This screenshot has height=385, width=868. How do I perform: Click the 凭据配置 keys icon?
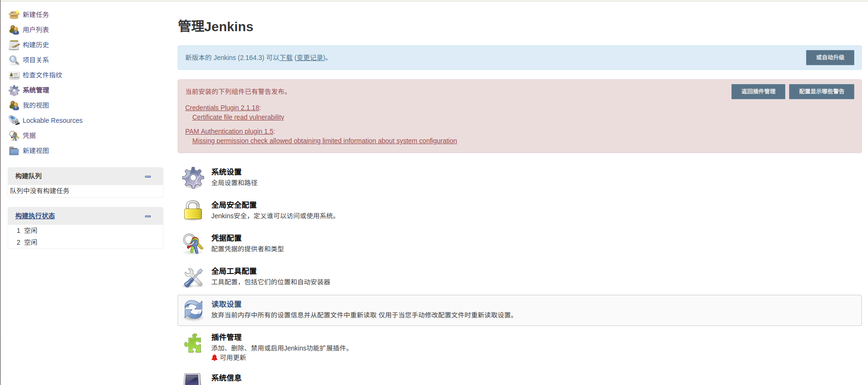point(193,244)
